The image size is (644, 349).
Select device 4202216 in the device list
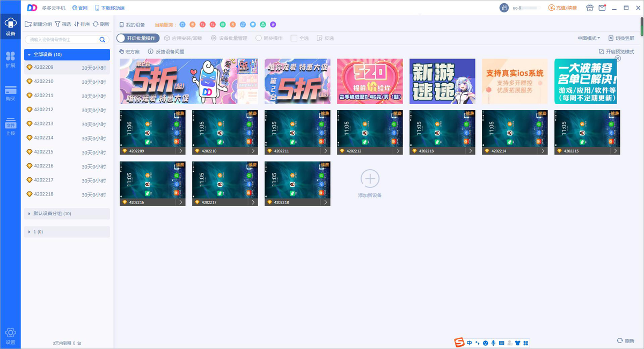67,166
